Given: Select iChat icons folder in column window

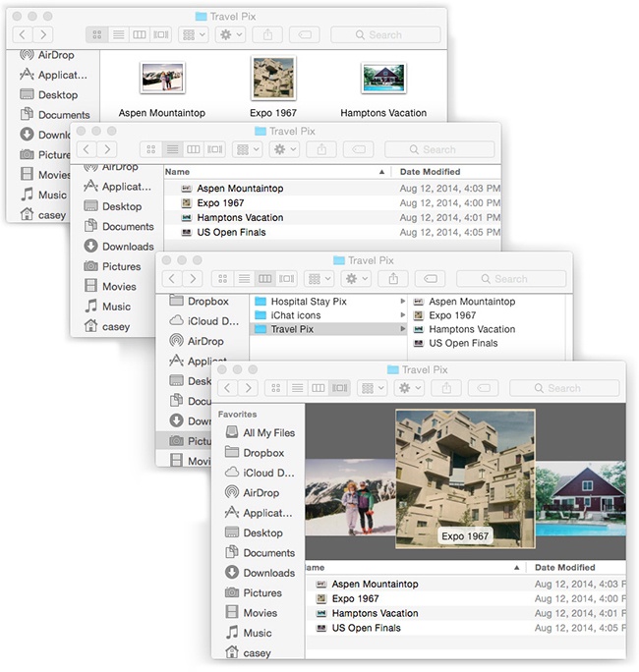Looking at the screenshot, I should (328, 315).
